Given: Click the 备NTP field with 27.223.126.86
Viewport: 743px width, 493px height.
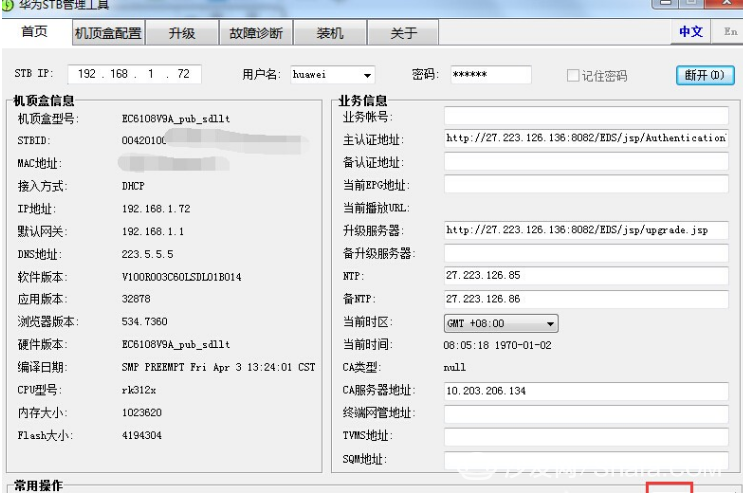Looking at the screenshot, I should click(586, 299).
